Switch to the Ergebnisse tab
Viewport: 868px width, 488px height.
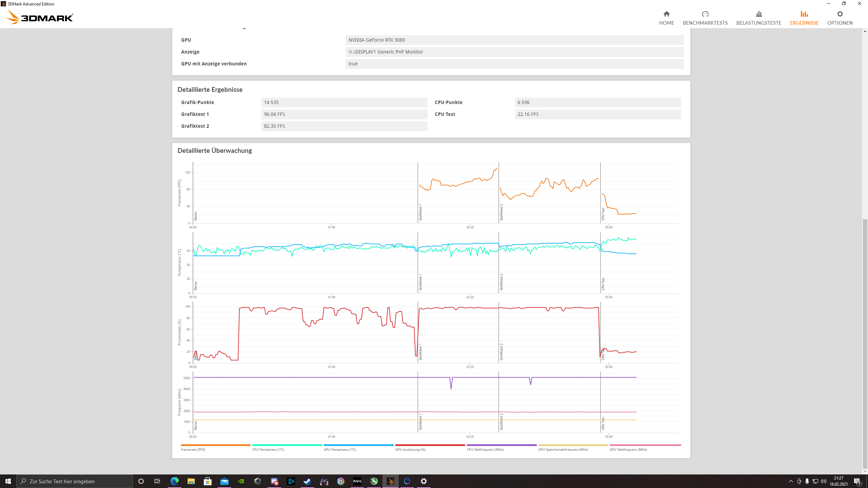pyautogui.click(x=804, y=18)
